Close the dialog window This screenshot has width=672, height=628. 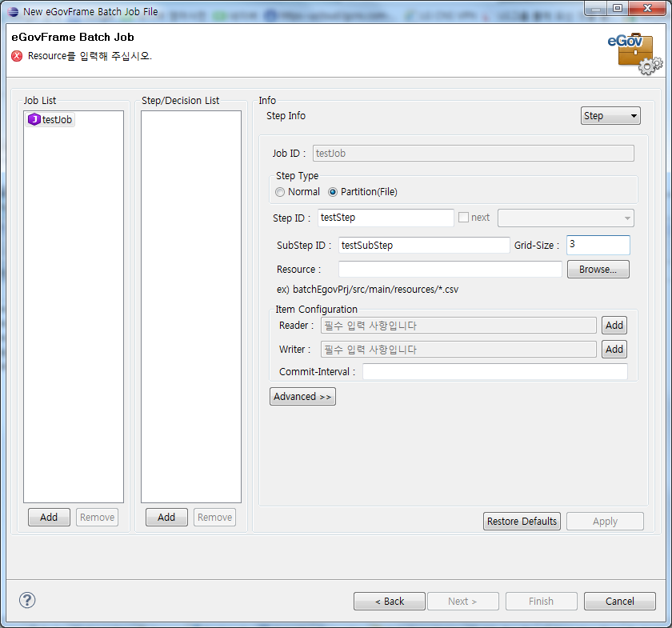coord(647,8)
